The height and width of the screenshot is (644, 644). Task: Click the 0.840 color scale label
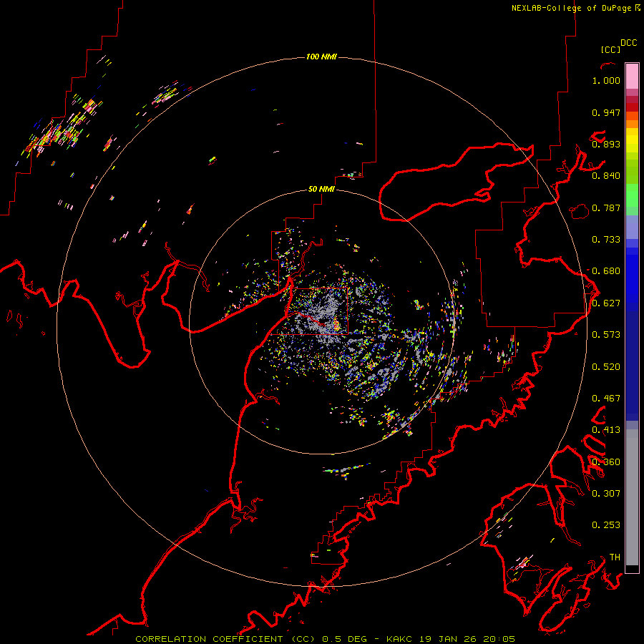[606, 176]
